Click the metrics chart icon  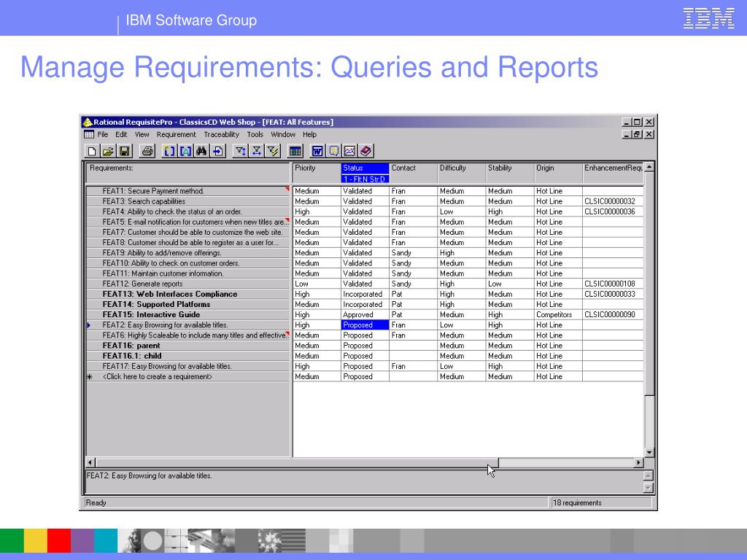click(x=349, y=152)
